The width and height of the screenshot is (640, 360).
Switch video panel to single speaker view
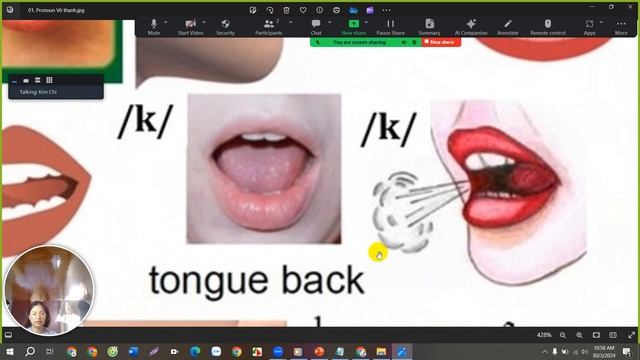pos(26,80)
